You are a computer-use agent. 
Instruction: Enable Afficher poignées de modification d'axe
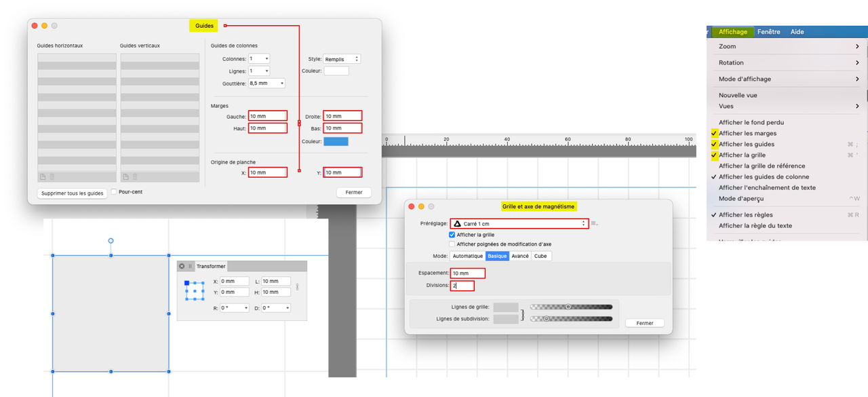tap(452, 244)
